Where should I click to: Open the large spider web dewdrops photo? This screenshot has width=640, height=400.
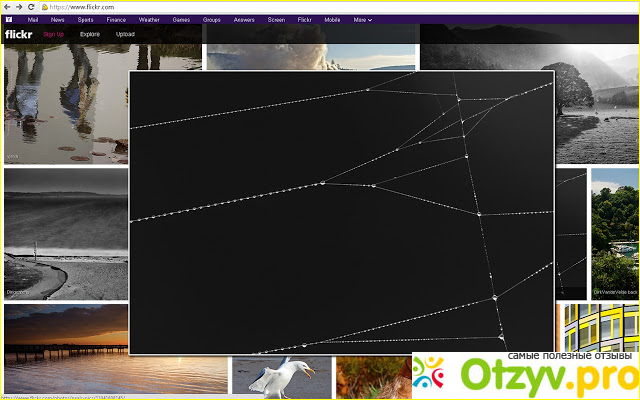click(341, 212)
